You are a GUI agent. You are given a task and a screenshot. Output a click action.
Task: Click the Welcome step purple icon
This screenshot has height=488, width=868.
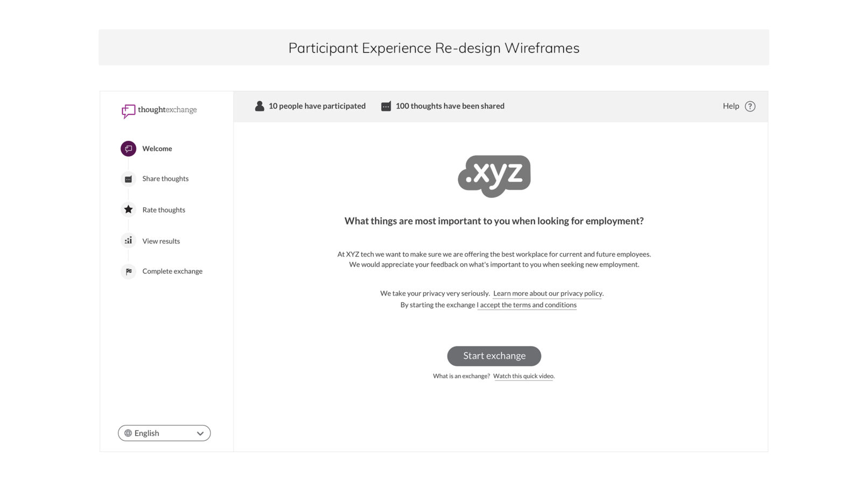point(128,148)
